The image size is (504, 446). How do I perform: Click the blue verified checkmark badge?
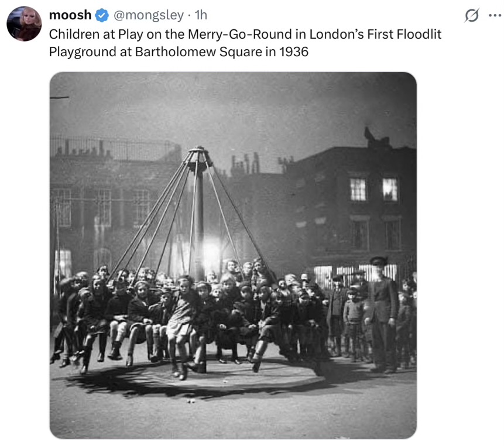(102, 15)
